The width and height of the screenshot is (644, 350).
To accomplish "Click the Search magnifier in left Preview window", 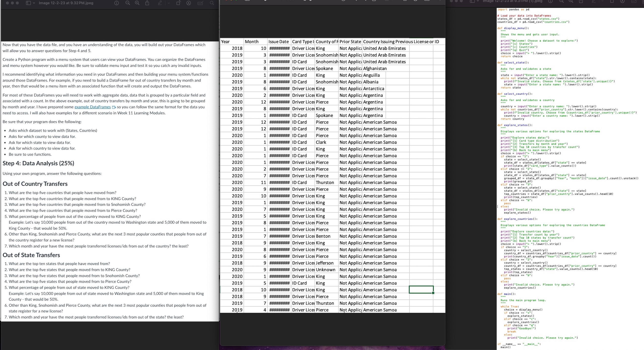I will [x=212, y=3].
